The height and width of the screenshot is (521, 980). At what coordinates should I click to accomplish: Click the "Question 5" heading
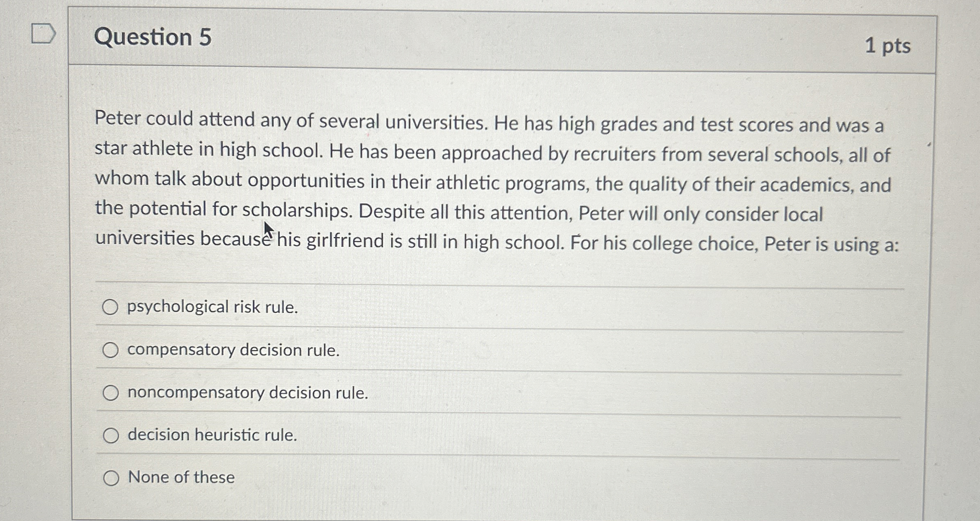point(153,37)
